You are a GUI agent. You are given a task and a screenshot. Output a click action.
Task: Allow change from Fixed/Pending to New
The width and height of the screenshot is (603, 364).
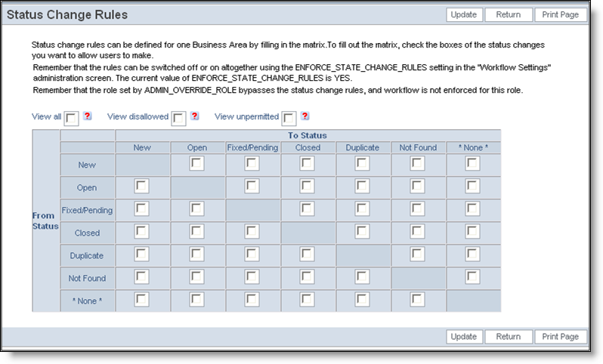tap(141, 208)
